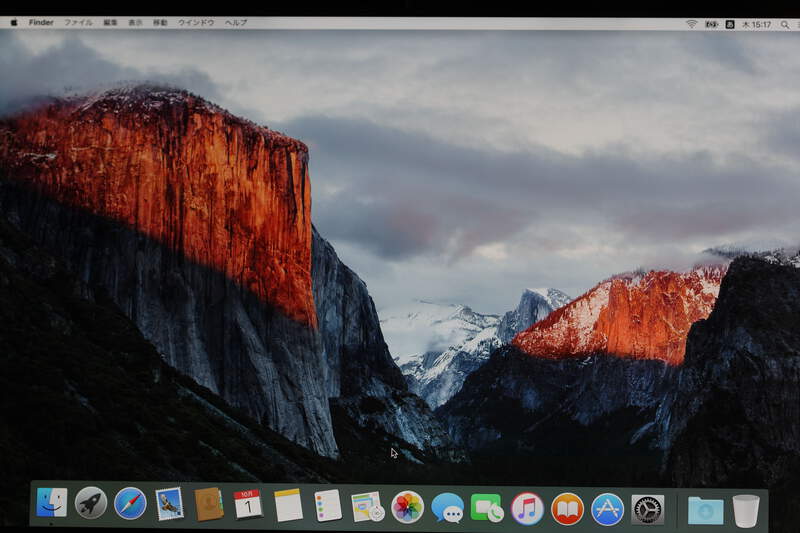Open Contacts book icon in Dock
Screen dimensions: 800x533
coord(209,504)
